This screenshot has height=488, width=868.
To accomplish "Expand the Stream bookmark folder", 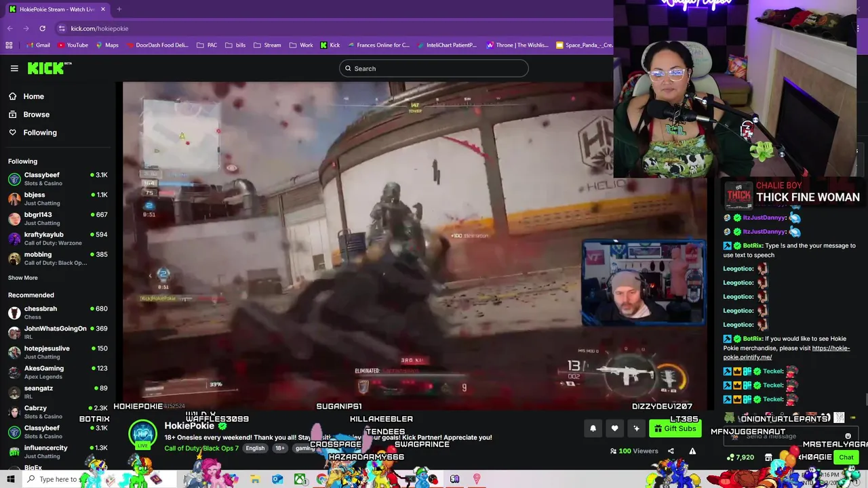I will pos(267,45).
